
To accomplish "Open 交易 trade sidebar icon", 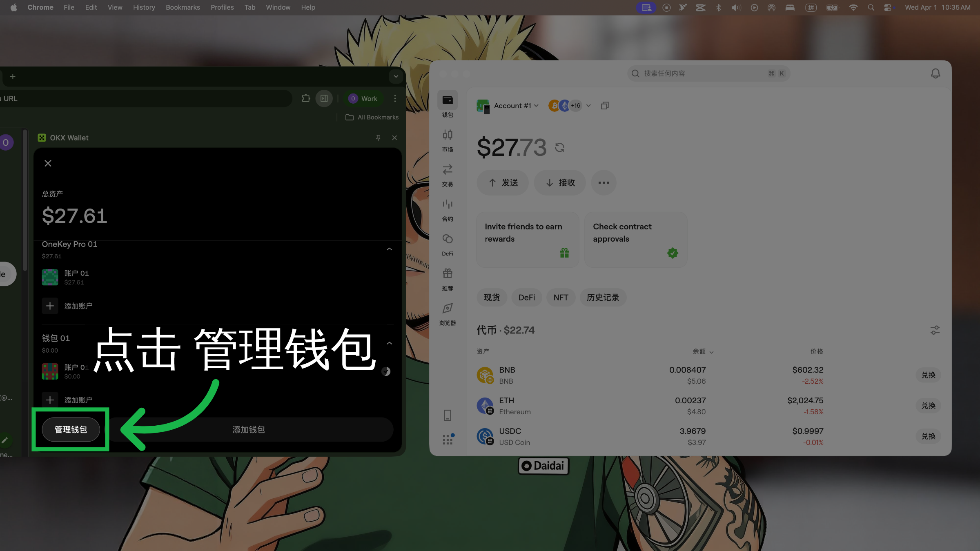I will pos(448,175).
